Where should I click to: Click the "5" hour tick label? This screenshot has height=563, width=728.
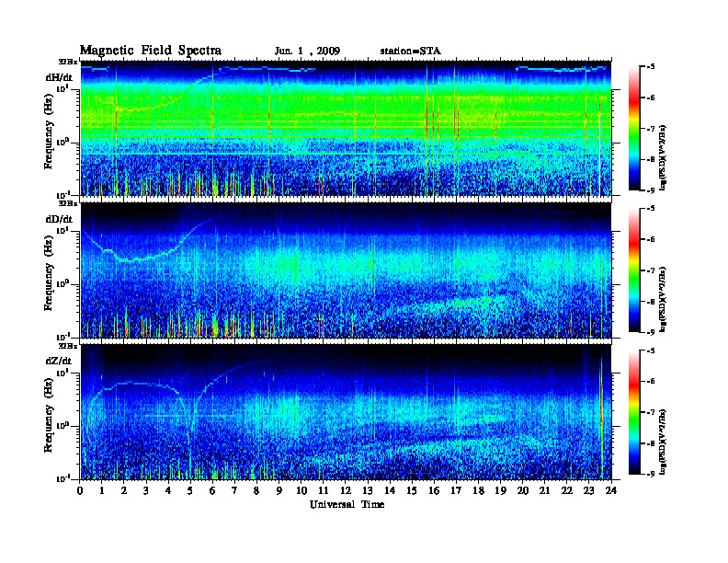[x=190, y=491]
